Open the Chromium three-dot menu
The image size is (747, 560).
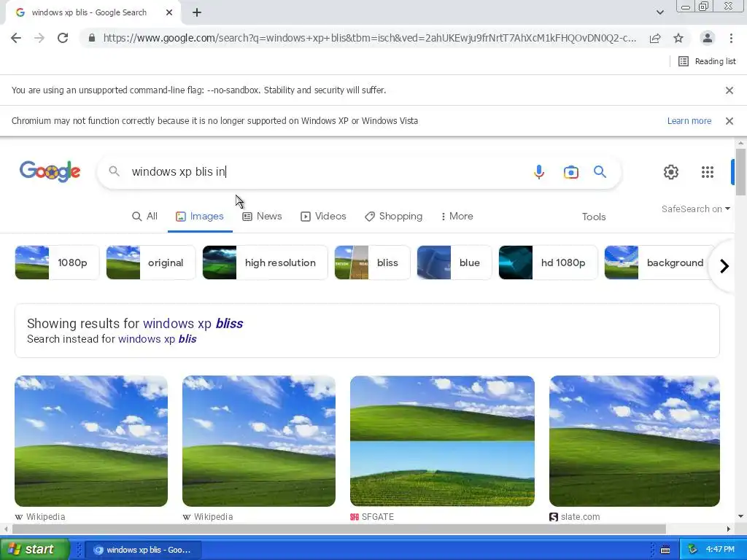pyautogui.click(x=731, y=38)
